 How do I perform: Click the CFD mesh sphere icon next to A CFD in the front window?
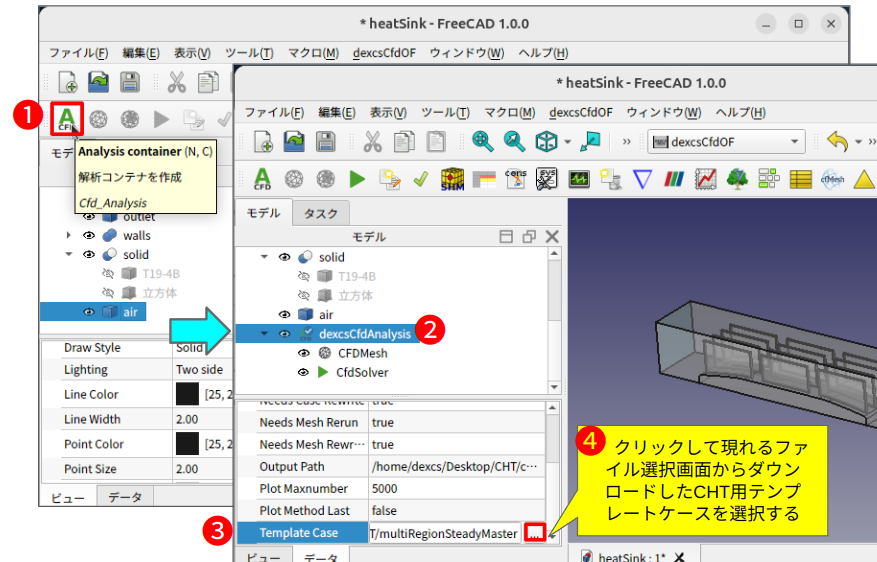click(x=294, y=179)
